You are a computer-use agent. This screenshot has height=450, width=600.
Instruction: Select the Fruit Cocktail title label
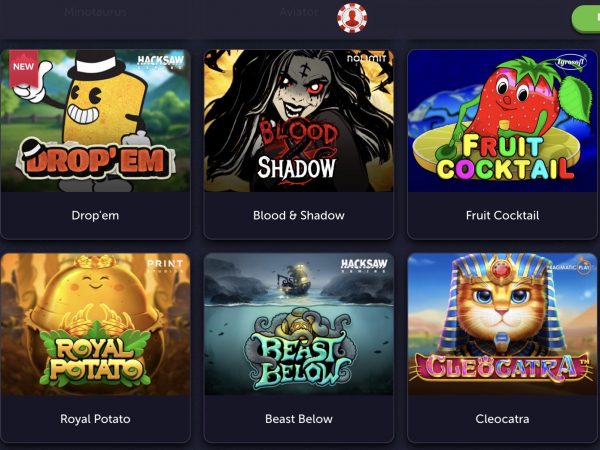click(x=502, y=215)
